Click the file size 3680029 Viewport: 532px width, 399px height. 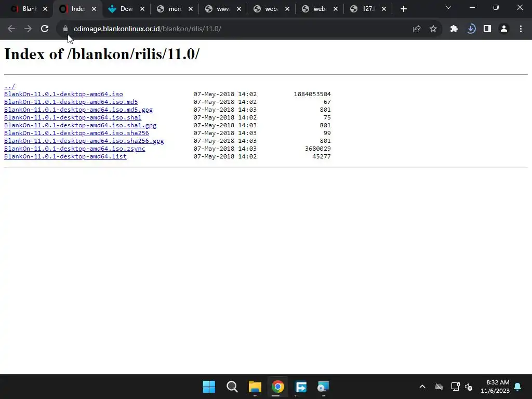tap(318, 149)
